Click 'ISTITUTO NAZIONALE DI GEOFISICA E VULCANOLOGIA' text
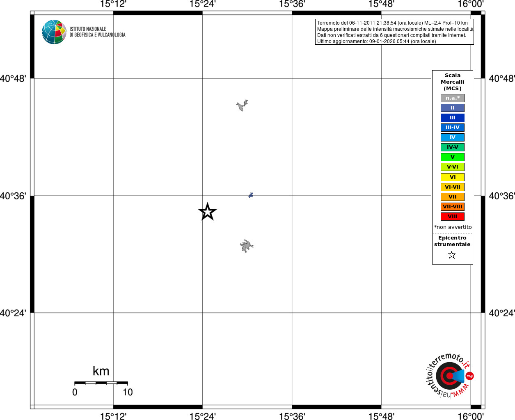This screenshot has height=420, width=515. [x=97, y=32]
